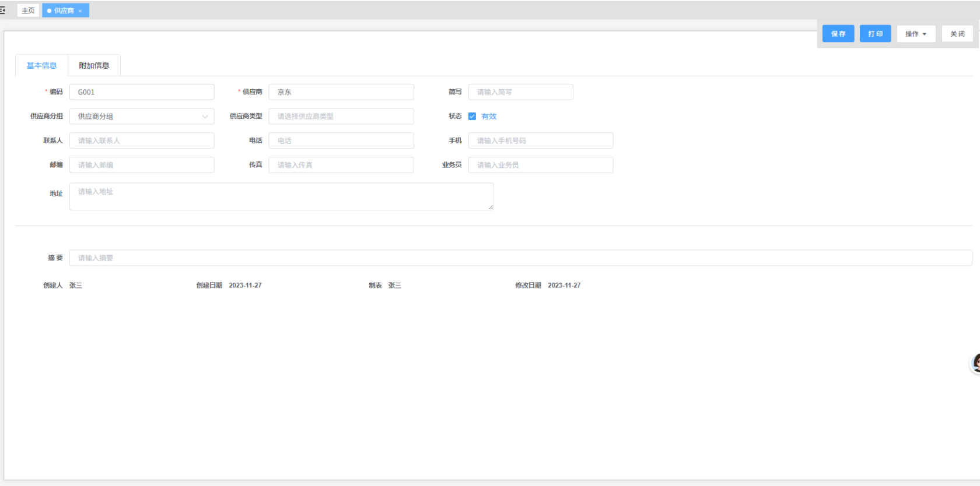Viewport: 980px width, 486px height.
Task: Expand the 供应商分组 dropdown arrow
Action: (x=205, y=117)
